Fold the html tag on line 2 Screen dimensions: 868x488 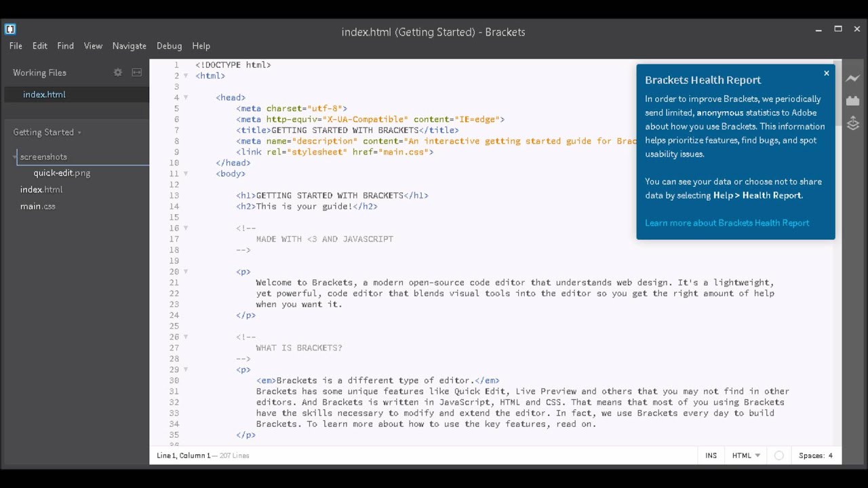(185, 76)
